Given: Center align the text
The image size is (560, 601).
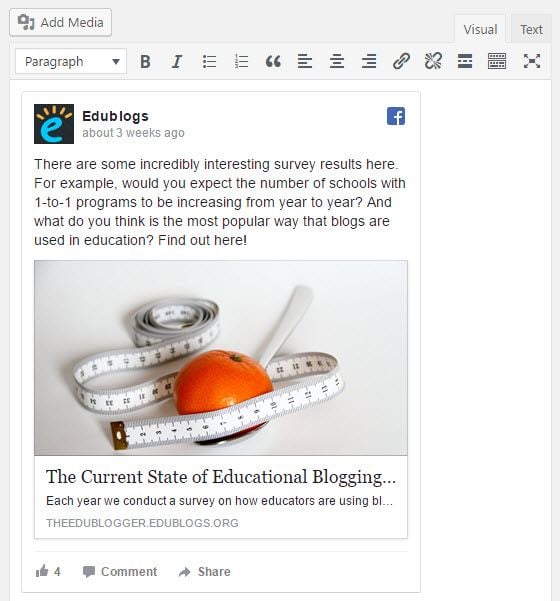Looking at the screenshot, I should tap(337, 61).
